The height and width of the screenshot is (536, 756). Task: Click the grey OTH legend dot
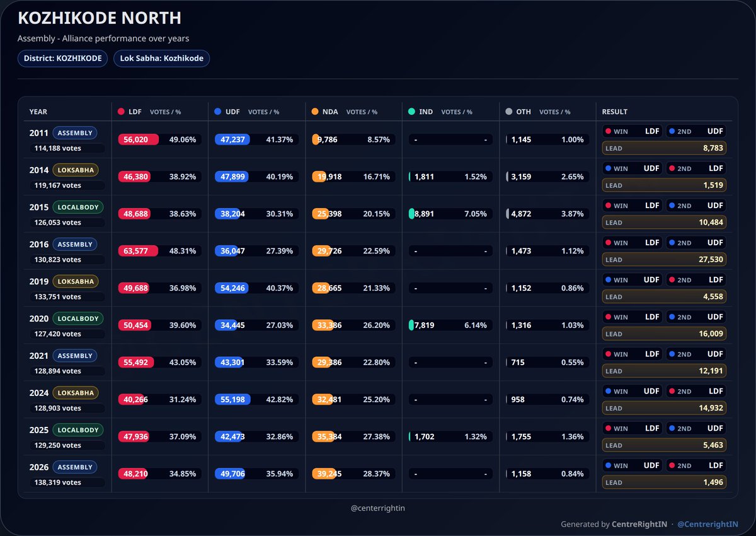(508, 112)
